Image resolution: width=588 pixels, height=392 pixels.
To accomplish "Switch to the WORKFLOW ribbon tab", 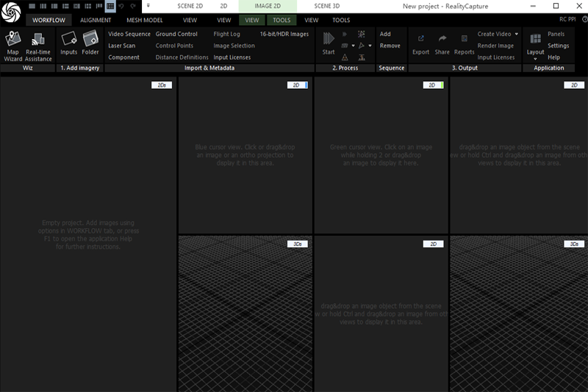I will coord(49,20).
